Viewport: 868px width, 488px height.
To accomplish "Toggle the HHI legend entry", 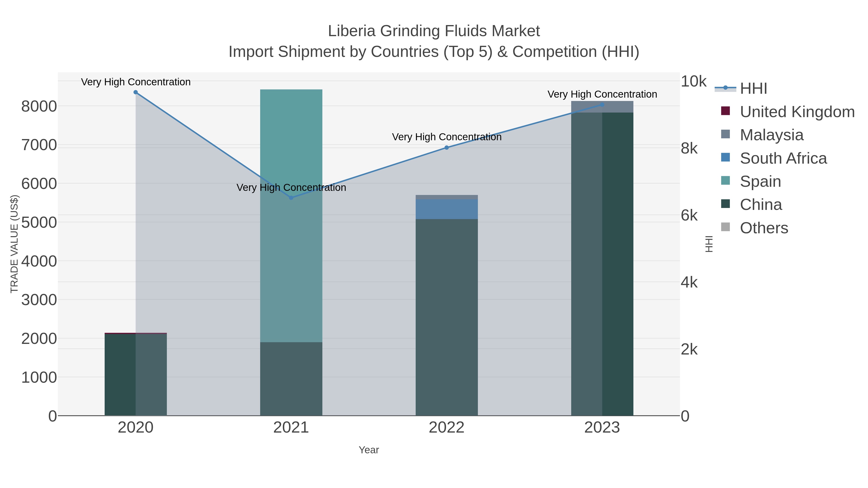I will pos(741,88).
